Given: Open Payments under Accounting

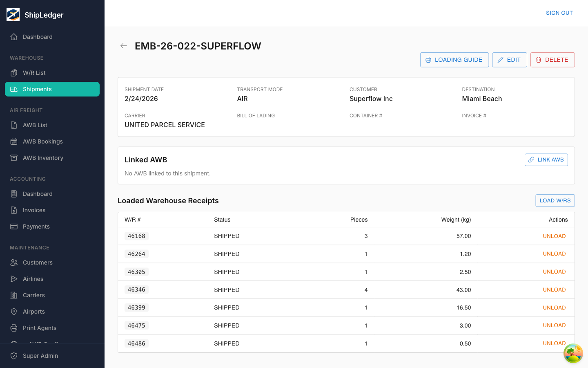Looking at the screenshot, I should pos(52,227).
